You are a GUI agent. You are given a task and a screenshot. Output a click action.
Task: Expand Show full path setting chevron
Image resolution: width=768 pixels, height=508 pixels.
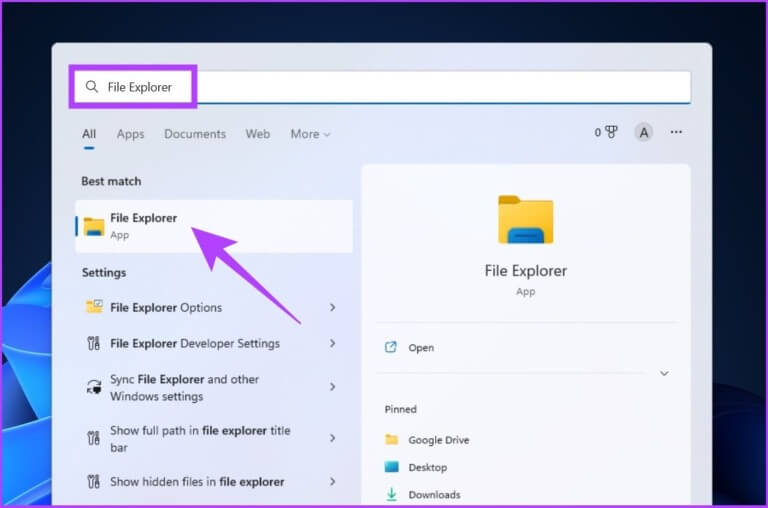tap(333, 438)
